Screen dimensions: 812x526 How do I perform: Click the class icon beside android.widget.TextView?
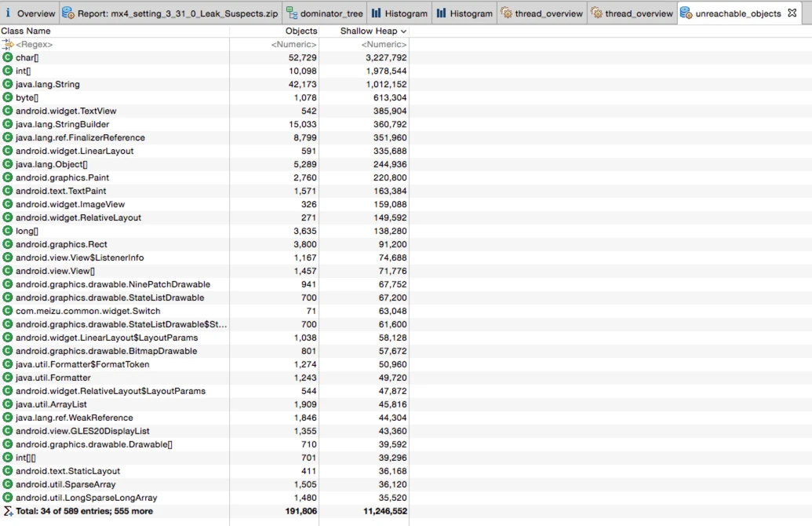pos(8,111)
